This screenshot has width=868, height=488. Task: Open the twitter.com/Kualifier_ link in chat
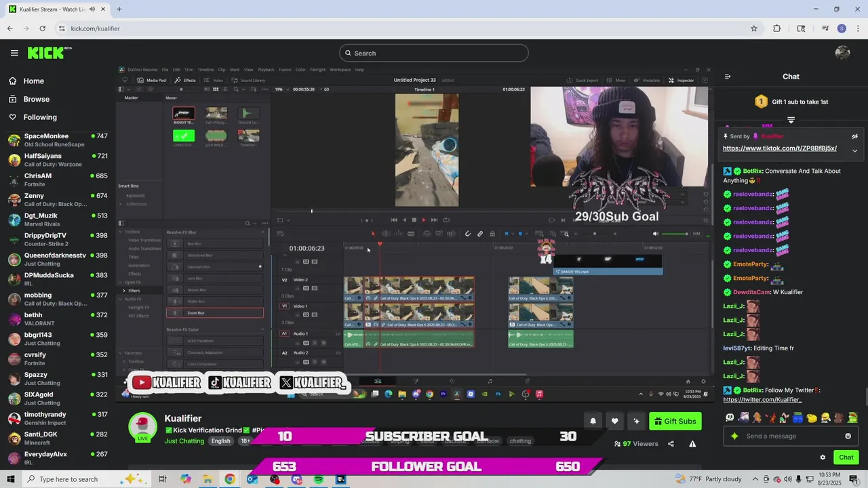tap(762, 400)
